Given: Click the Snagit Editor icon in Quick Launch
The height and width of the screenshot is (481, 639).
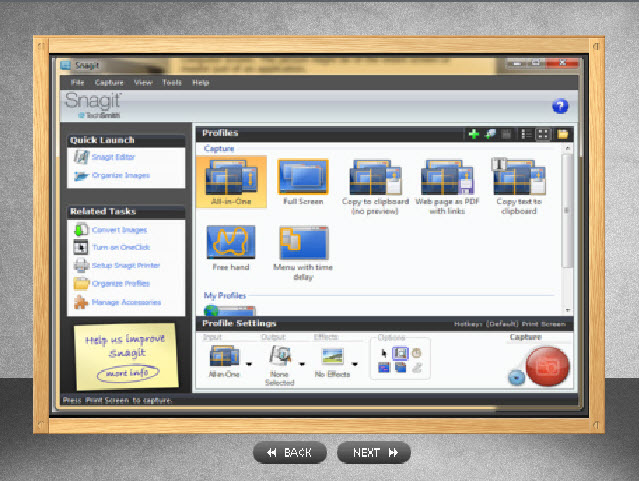Looking at the screenshot, I should click(81, 157).
